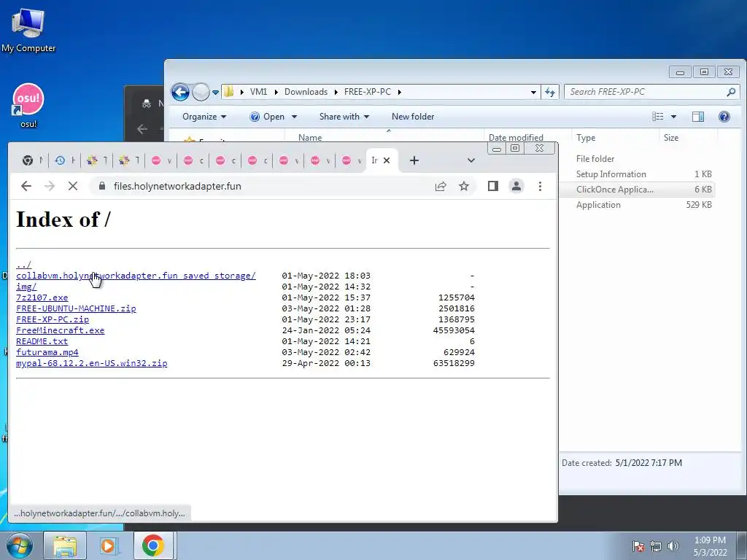Bookmark this page with star icon
The image size is (747, 560).
464,186
